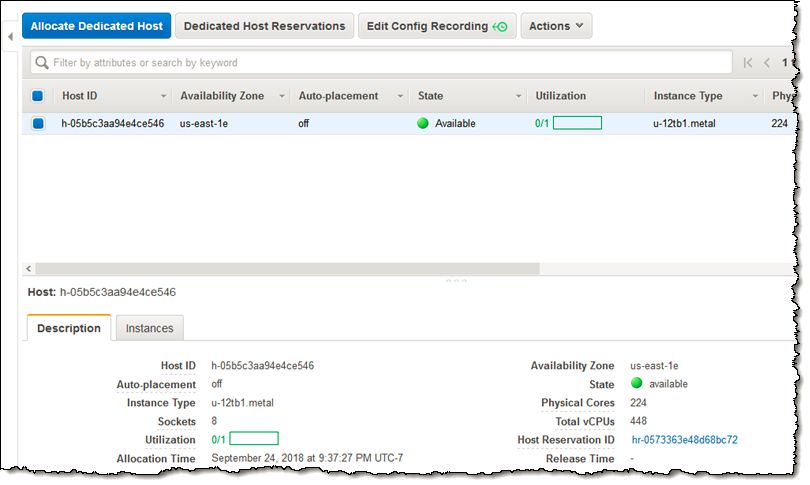810x485 pixels.
Task: Click the utilization bar in the table row
Action: pos(577,124)
